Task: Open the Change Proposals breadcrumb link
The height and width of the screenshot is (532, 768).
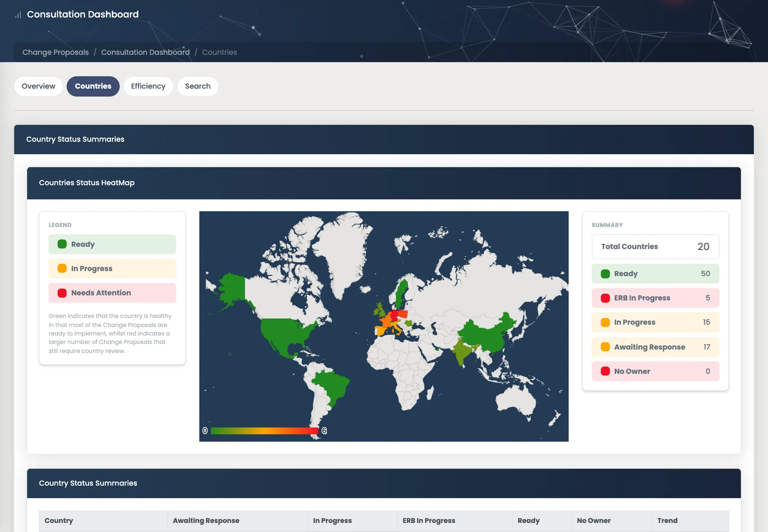Action: click(x=55, y=52)
